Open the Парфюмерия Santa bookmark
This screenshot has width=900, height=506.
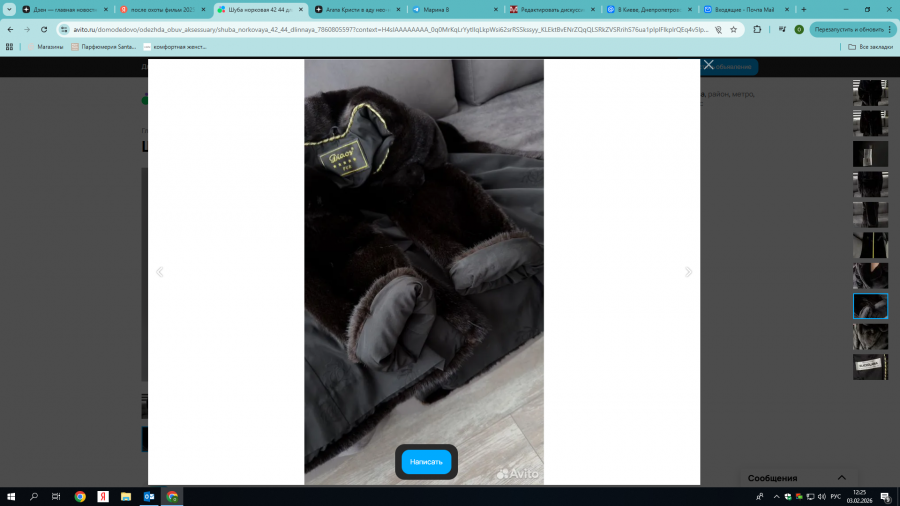pos(103,46)
